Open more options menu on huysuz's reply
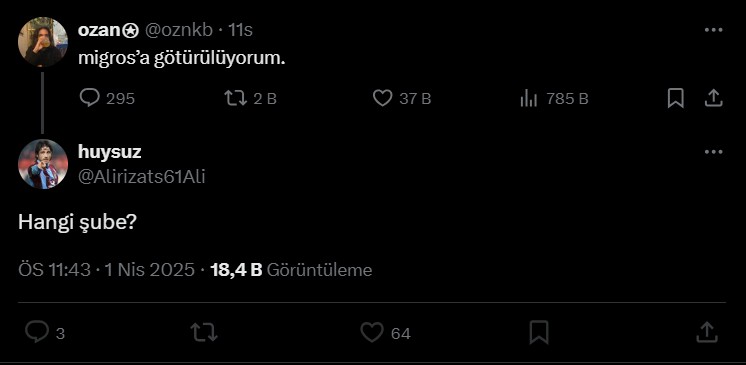The height and width of the screenshot is (365, 746). (x=713, y=152)
